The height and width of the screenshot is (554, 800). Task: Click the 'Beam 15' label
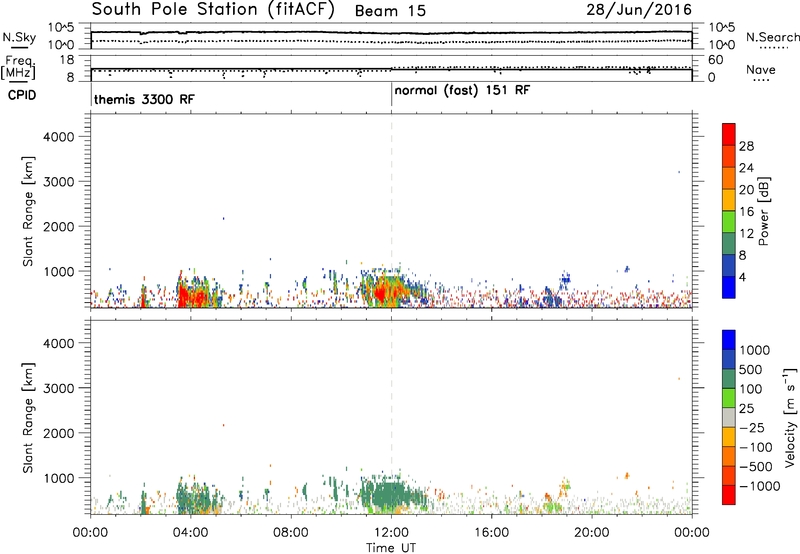click(390, 11)
